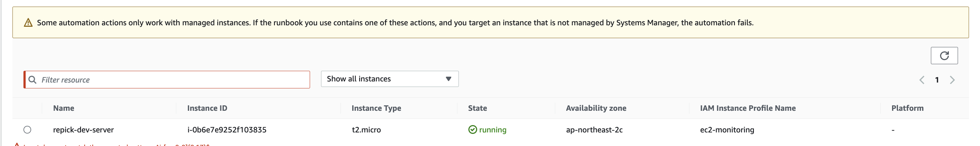Screen dimensions: 980x146
Task: Click the Instance Type column header
Action: (x=376, y=108)
